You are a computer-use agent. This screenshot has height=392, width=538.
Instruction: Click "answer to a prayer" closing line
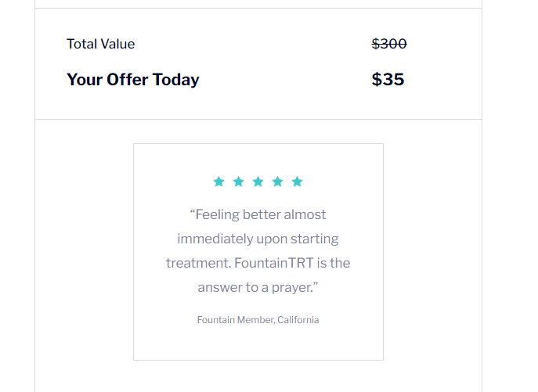pos(258,287)
